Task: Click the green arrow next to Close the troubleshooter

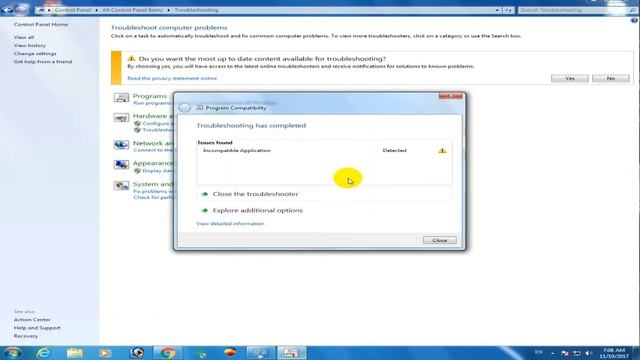Action: click(x=205, y=194)
